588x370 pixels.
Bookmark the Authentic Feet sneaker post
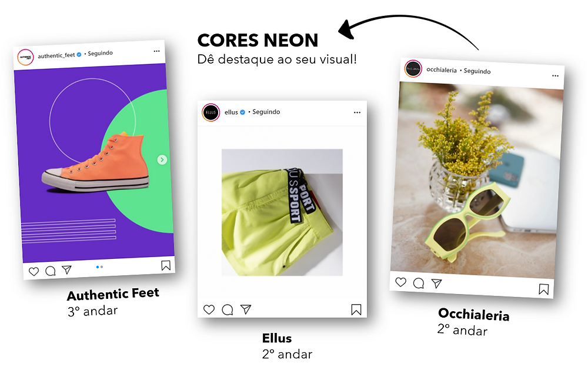[x=166, y=265]
